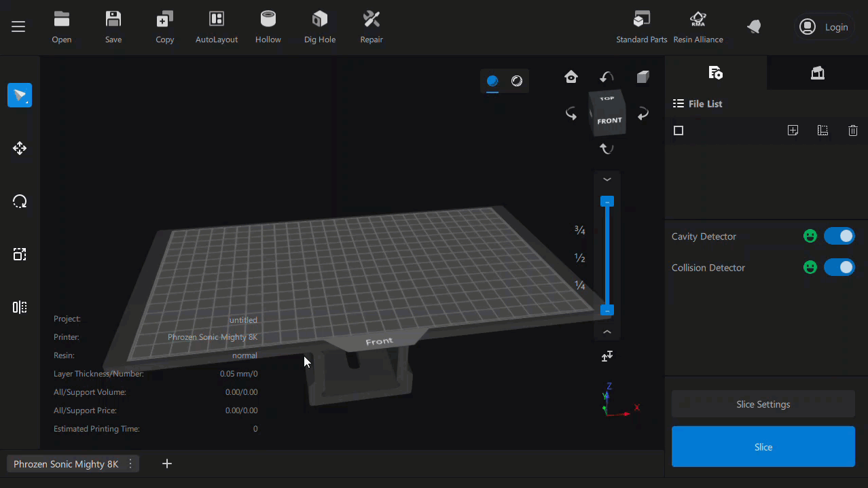Expand options for Phrozen Sonic Mighty 8K tab
868x488 pixels.
pos(130,464)
